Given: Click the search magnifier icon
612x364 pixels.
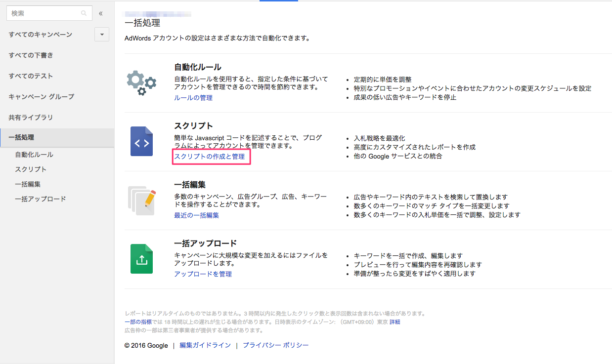Looking at the screenshot, I should pos(84,13).
